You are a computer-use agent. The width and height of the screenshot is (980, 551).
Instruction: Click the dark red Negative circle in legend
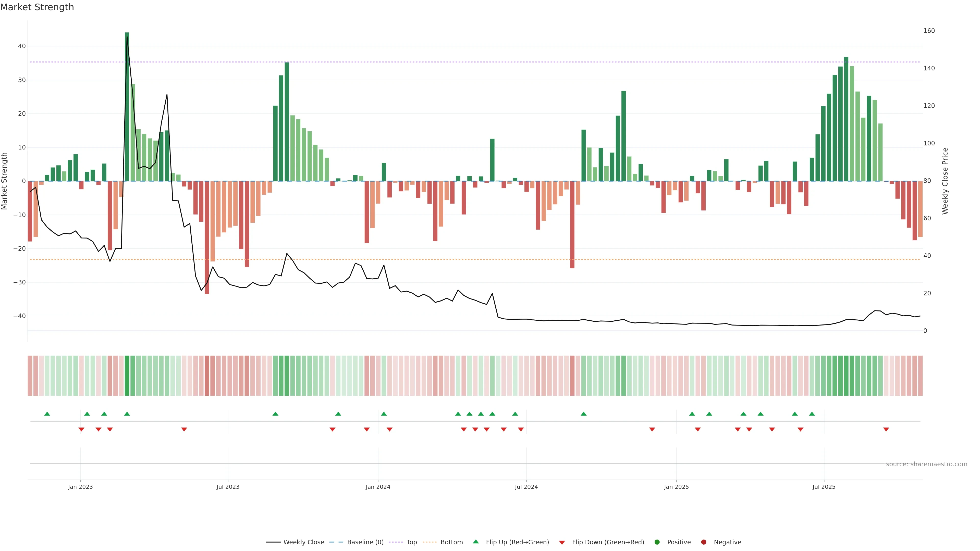[x=703, y=542]
